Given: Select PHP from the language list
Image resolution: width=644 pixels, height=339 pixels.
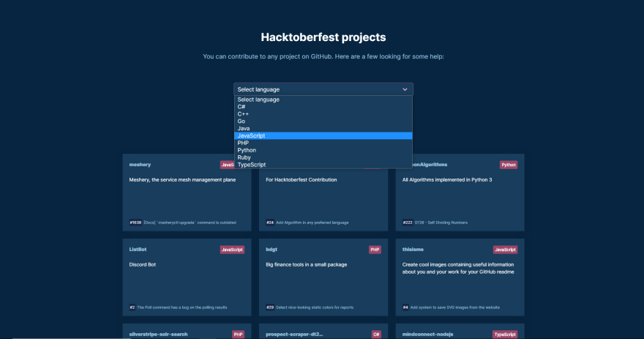Looking at the screenshot, I should coord(323,143).
